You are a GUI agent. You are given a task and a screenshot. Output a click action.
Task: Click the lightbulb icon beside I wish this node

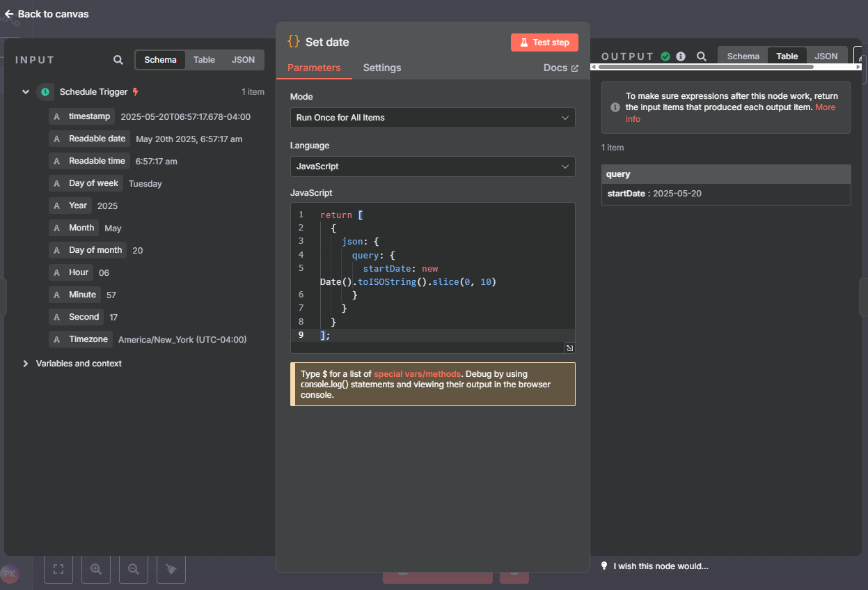tap(604, 566)
